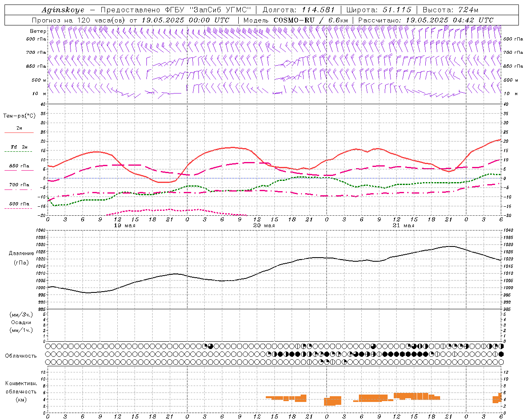Click the 850 гПа temperature legend entry

(x=19, y=167)
